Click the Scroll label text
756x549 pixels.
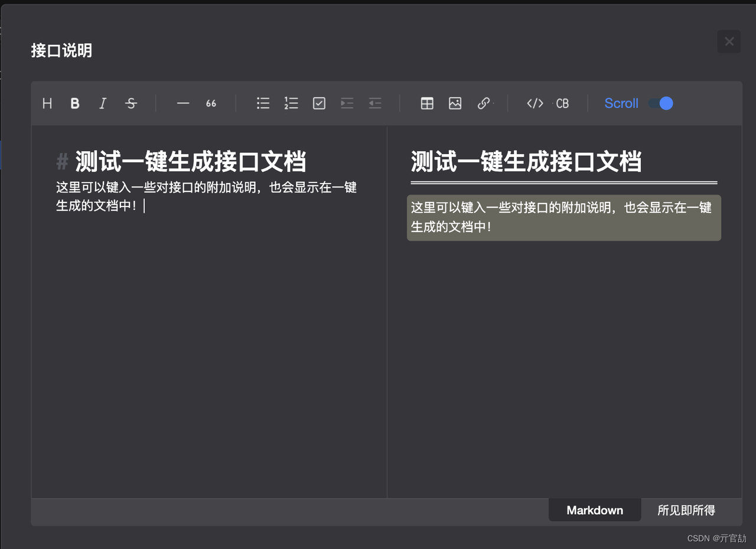point(621,103)
